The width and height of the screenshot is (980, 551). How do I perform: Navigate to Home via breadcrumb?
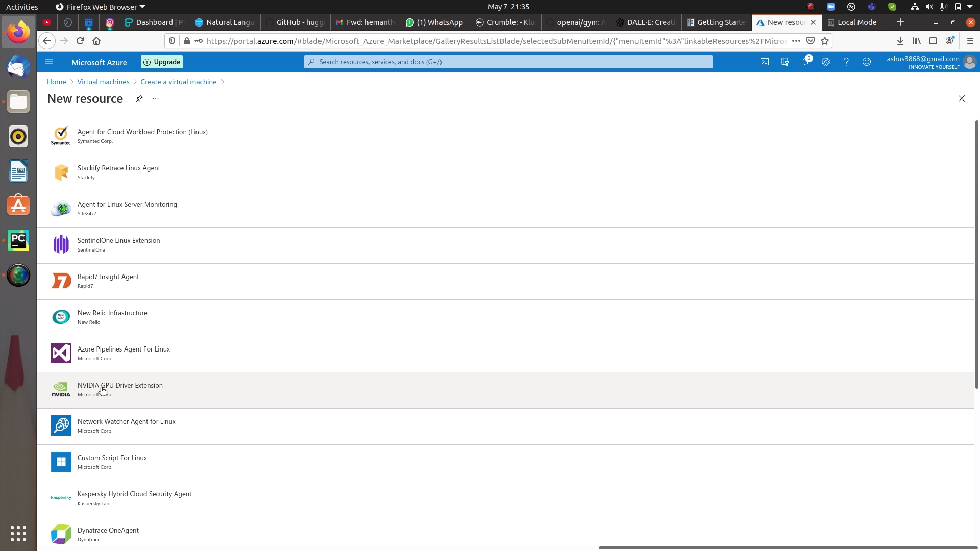(x=56, y=82)
